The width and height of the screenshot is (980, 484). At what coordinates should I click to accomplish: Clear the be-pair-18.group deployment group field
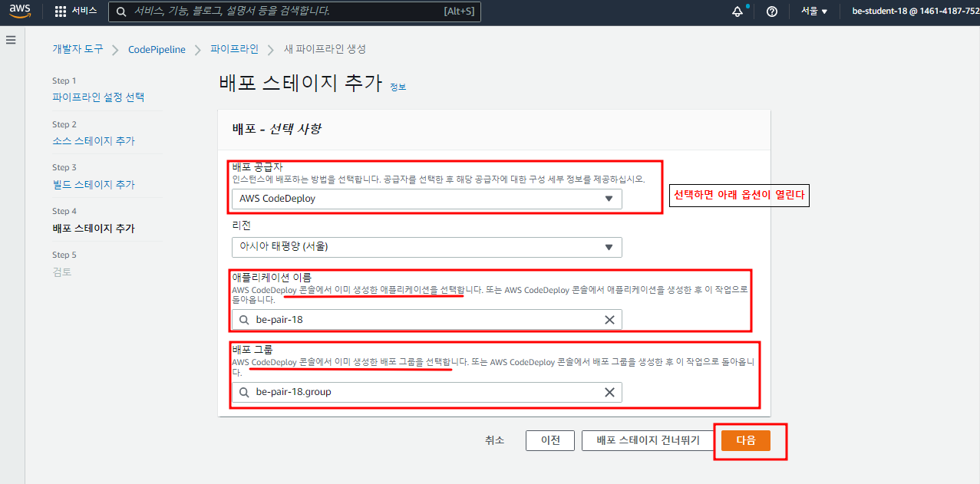tap(609, 392)
